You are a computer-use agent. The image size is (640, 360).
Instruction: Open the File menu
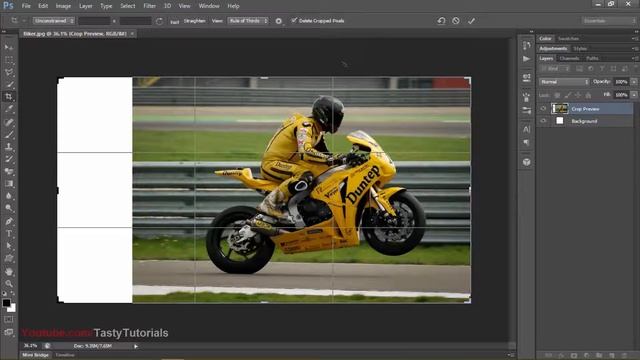click(x=26, y=6)
